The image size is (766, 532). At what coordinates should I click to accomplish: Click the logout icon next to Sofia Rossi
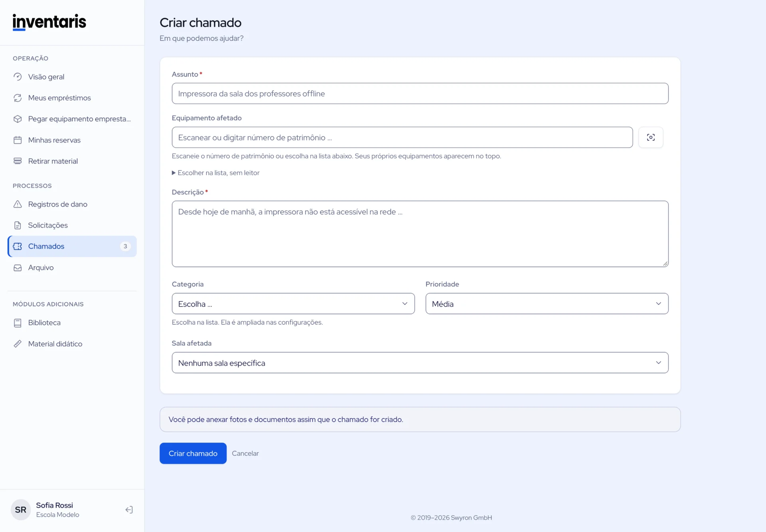(x=129, y=510)
